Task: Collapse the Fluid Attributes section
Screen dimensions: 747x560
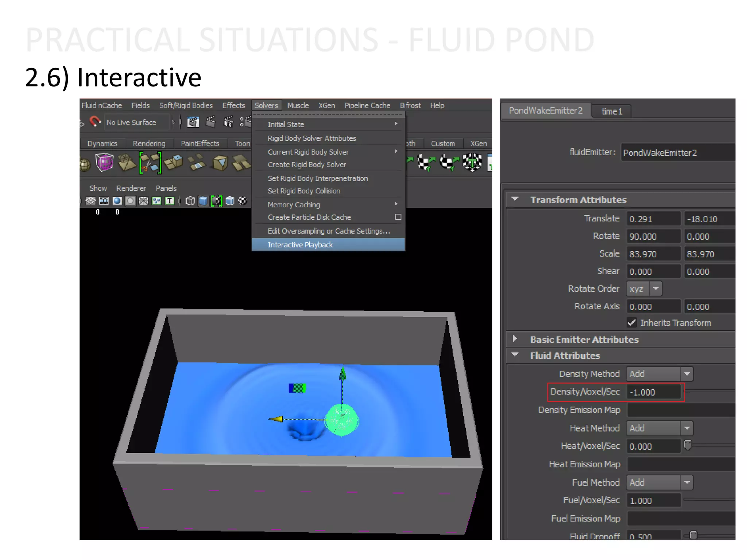Action: [x=515, y=355]
